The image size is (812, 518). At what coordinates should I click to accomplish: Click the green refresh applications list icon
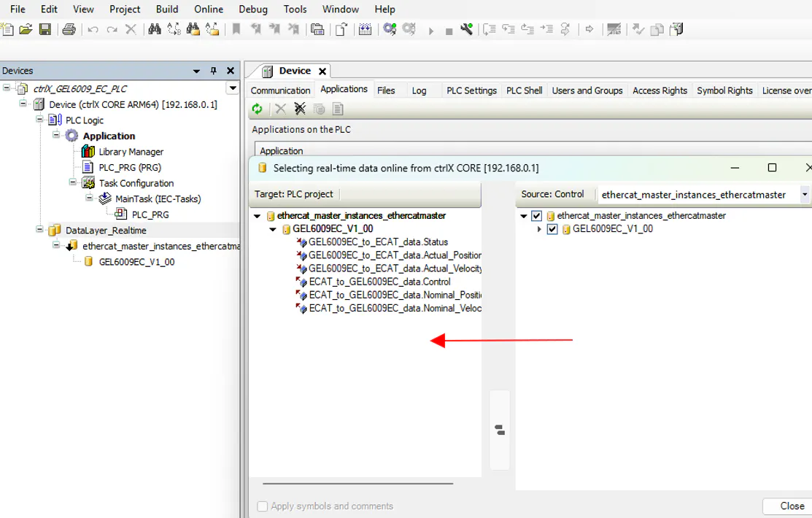[257, 109]
